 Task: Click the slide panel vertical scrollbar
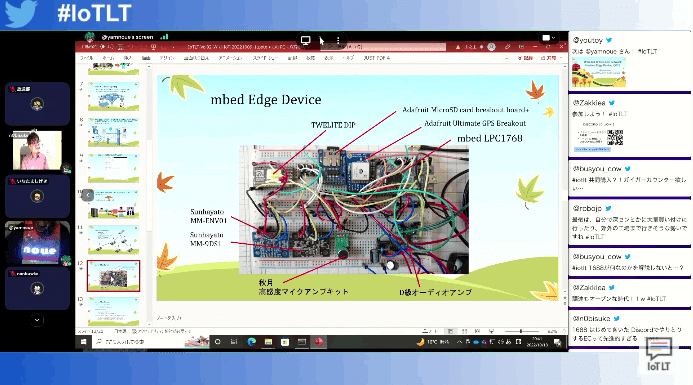click(x=149, y=194)
